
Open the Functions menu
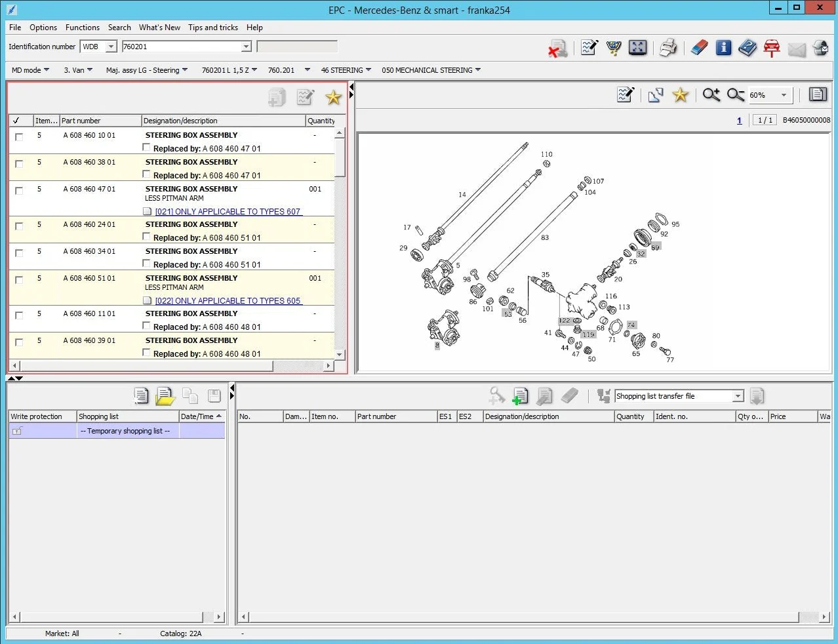click(83, 28)
